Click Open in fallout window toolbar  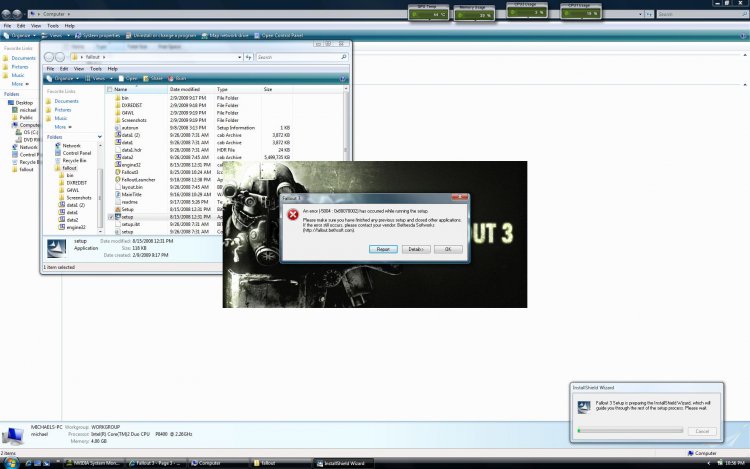tap(128, 78)
